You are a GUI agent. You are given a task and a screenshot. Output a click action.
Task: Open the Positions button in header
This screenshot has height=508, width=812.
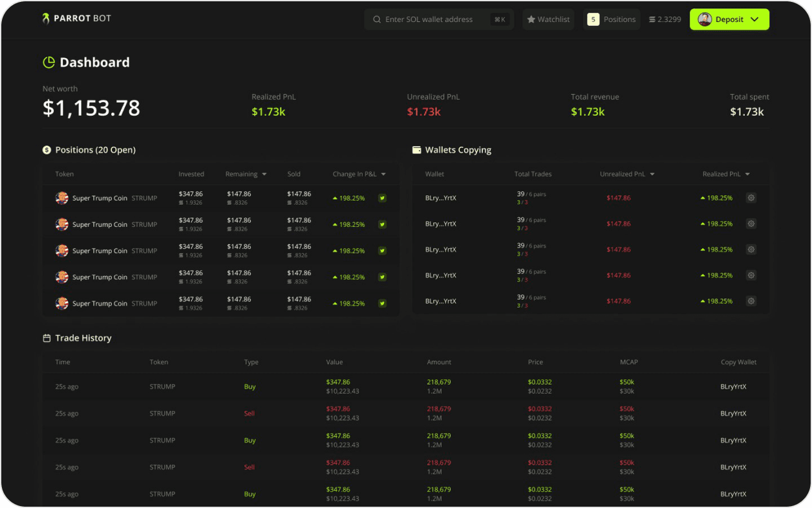tap(612, 19)
